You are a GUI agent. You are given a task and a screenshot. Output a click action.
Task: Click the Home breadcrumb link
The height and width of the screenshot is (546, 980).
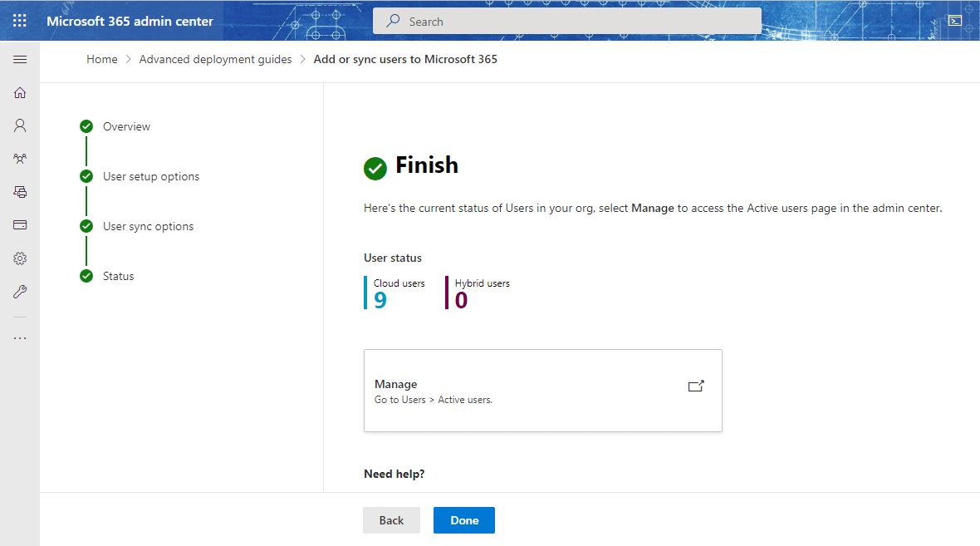(102, 59)
